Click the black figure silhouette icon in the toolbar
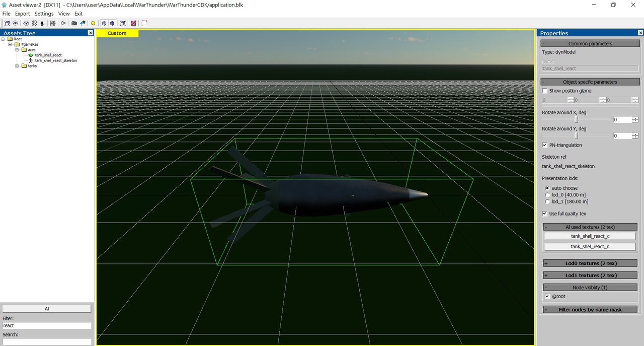Viewport: 644px width, 346px height. pyautogui.click(x=42, y=23)
